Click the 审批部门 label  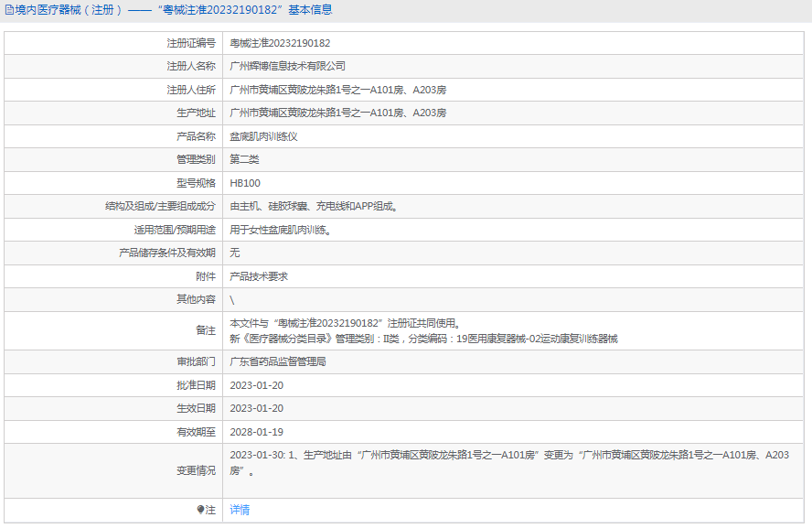[197, 361]
